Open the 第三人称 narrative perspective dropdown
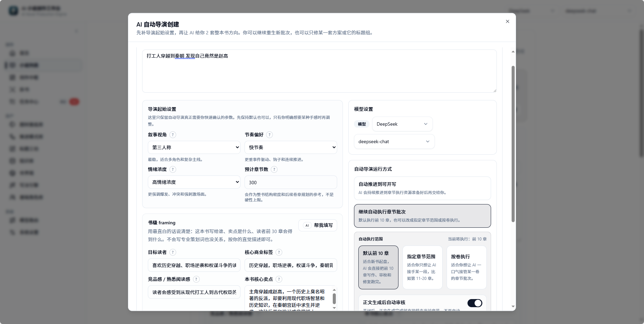Viewport: 644px width, 324px height. pos(194,147)
